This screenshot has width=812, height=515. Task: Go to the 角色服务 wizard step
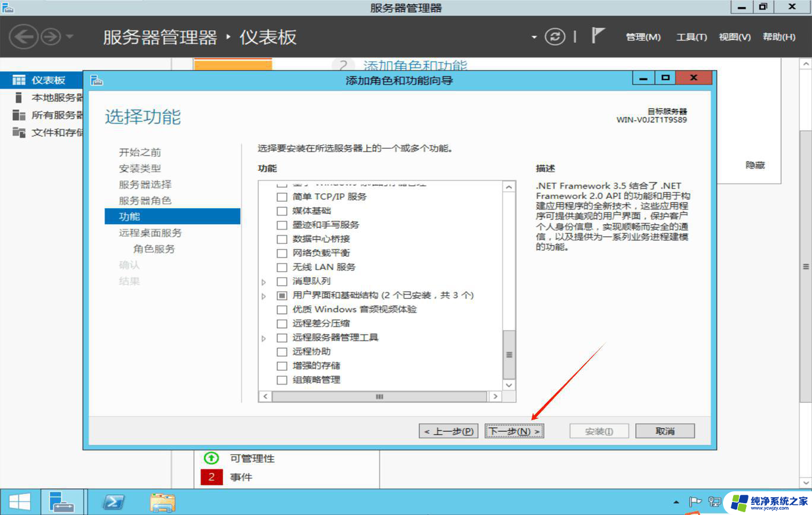pyautogui.click(x=154, y=249)
